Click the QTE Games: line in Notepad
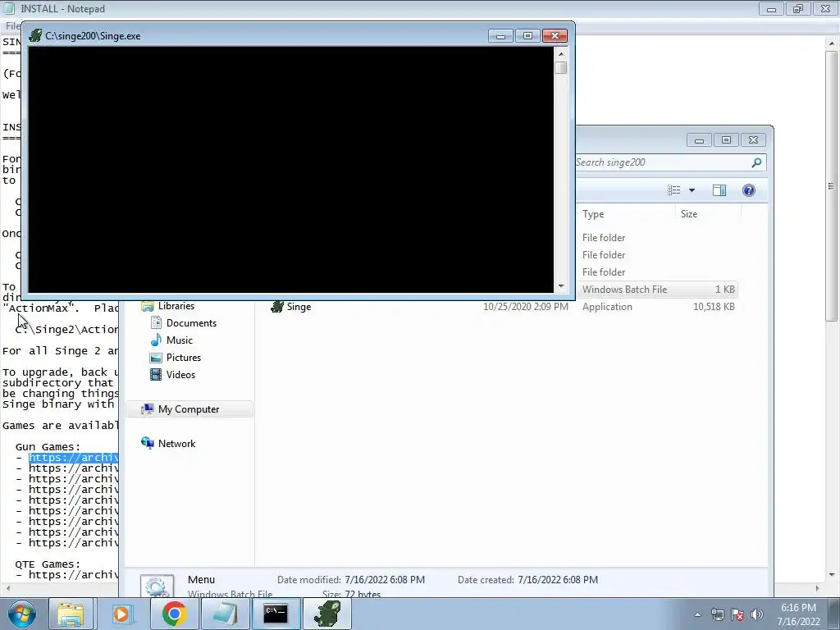 tap(48, 564)
